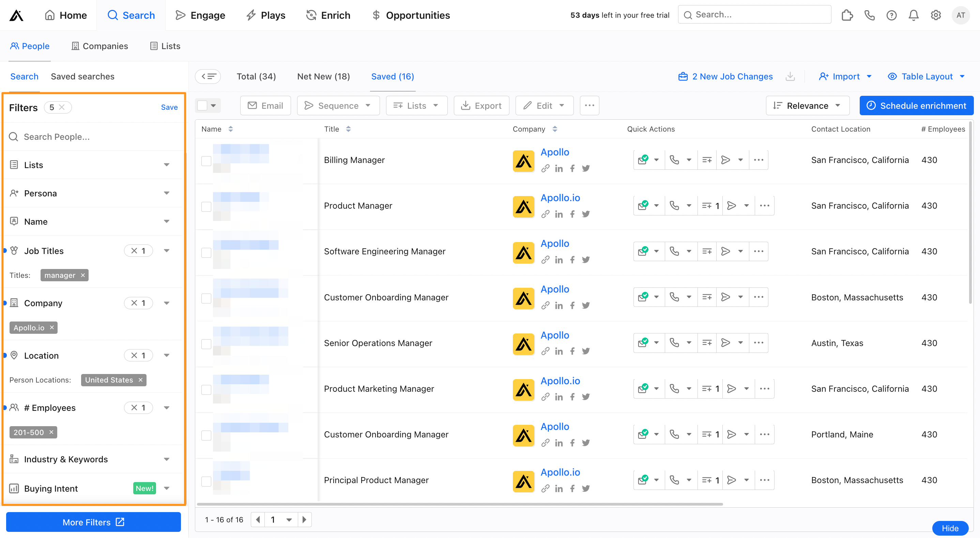980x538 pixels.
Task: Select the Product Manager row checkbox
Action: tap(206, 207)
